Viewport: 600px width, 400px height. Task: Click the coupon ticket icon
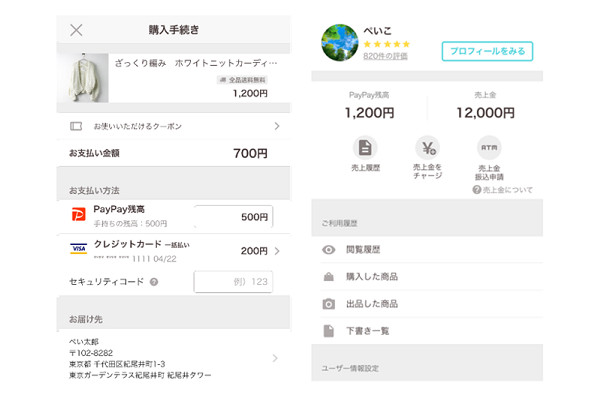click(76, 127)
